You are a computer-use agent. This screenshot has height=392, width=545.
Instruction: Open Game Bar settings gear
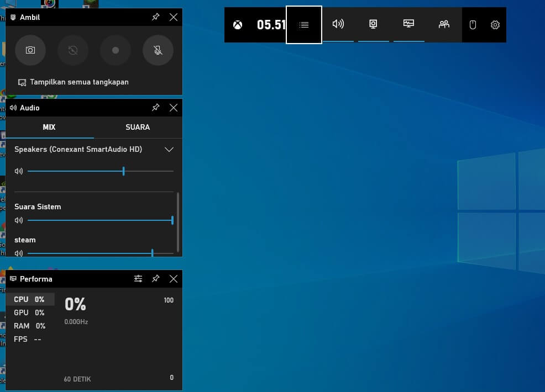495,25
